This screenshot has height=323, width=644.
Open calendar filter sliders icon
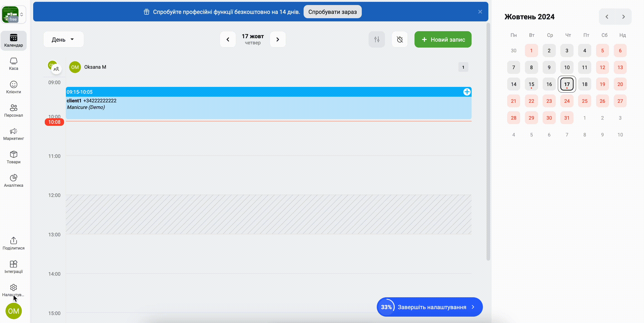[377, 39]
